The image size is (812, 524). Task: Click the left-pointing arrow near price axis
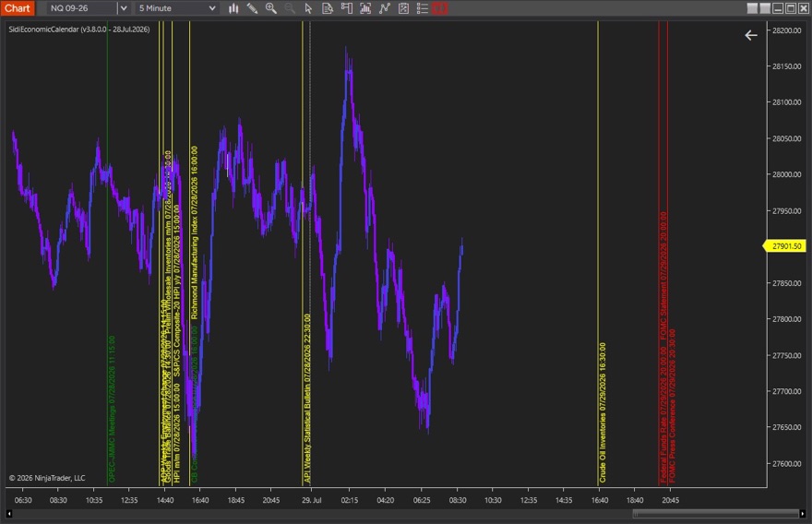751,35
